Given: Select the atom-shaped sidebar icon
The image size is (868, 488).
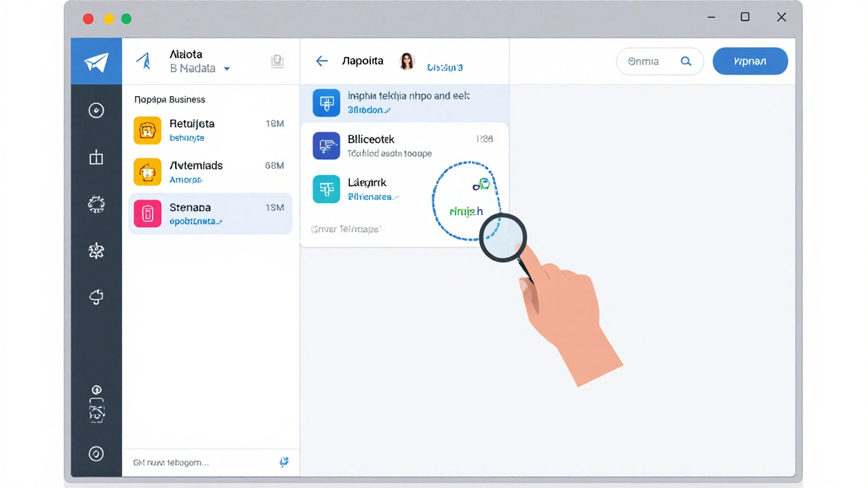Looking at the screenshot, I should click(96, 251).
